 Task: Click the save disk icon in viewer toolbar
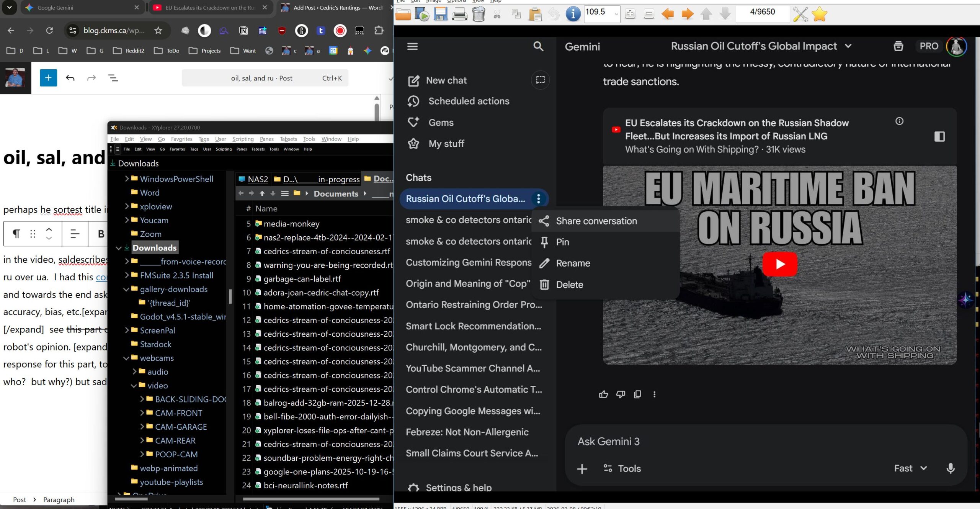pyautogui.click(x=440, y=14)
